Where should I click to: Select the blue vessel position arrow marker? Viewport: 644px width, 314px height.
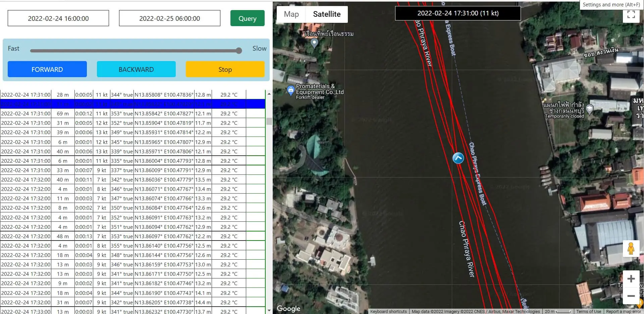click(458, 158)
